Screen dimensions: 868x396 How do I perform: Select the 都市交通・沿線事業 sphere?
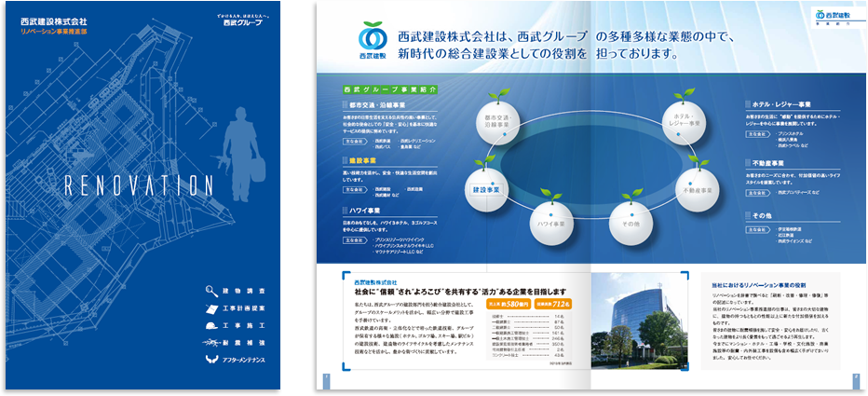pyautogui.click(x=497, y=122)
